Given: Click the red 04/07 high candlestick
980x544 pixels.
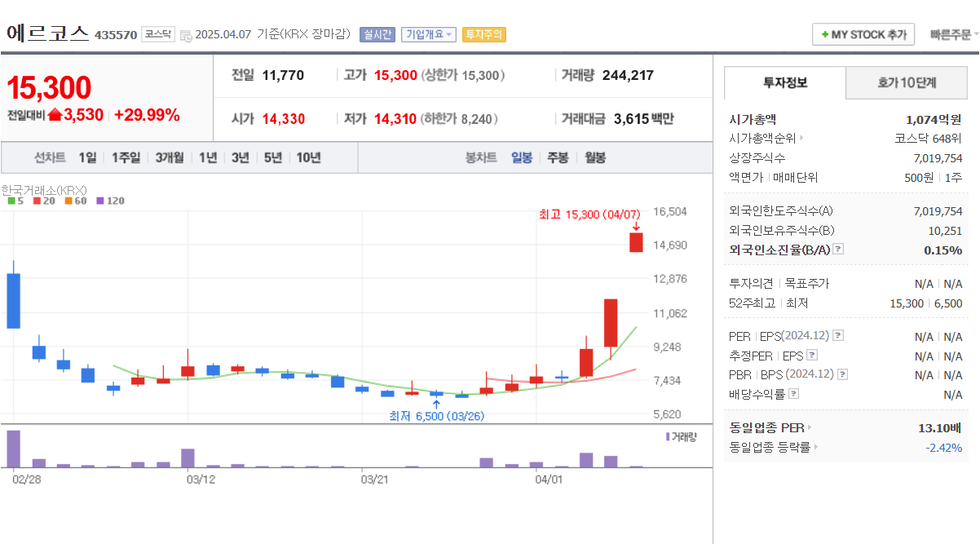Looking at the screenshot, I should tap(636, 242).
